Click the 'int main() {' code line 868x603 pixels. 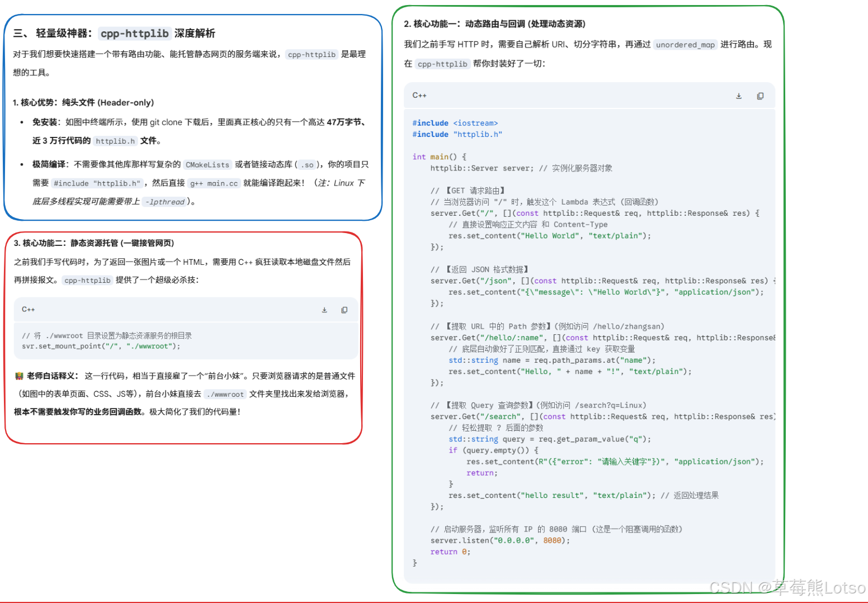tap(439, 157)
